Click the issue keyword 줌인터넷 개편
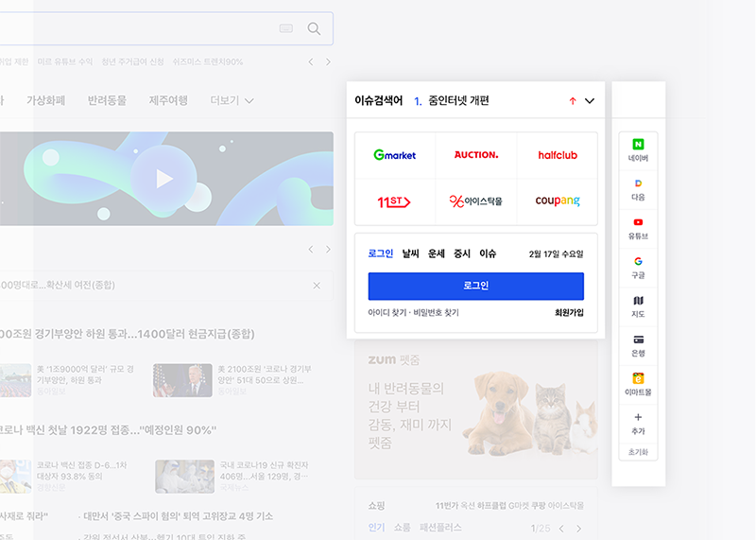This screenshot has height=540, width=756. [458, 100]
